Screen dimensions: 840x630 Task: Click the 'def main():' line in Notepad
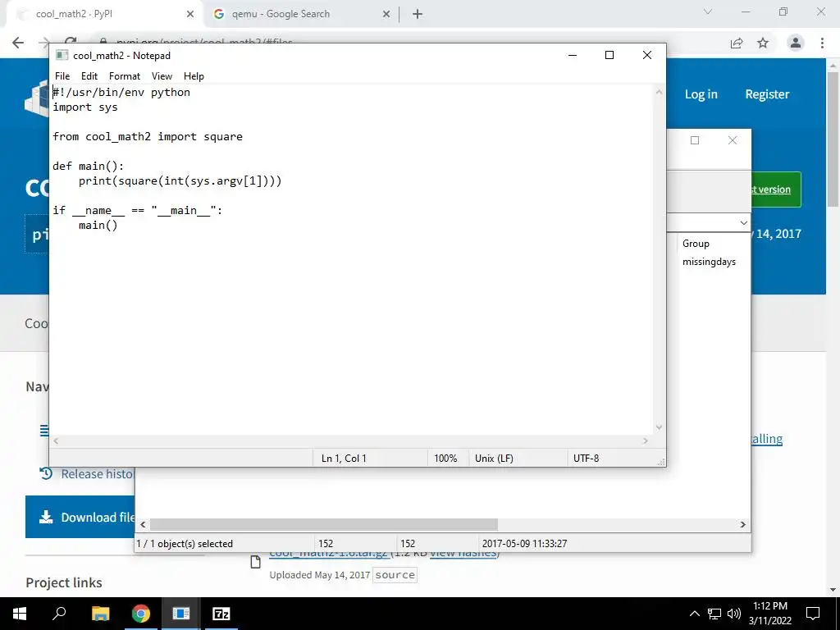(89, 166)
